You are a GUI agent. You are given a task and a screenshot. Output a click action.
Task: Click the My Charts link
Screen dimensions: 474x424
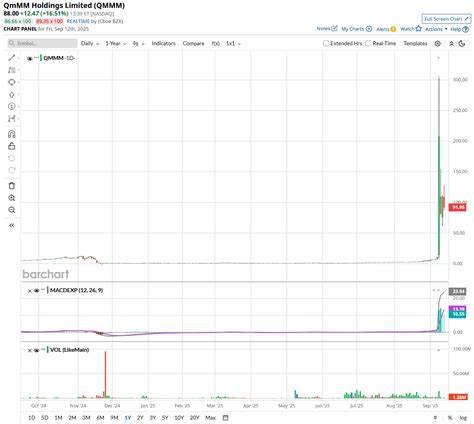coord(353,29)
